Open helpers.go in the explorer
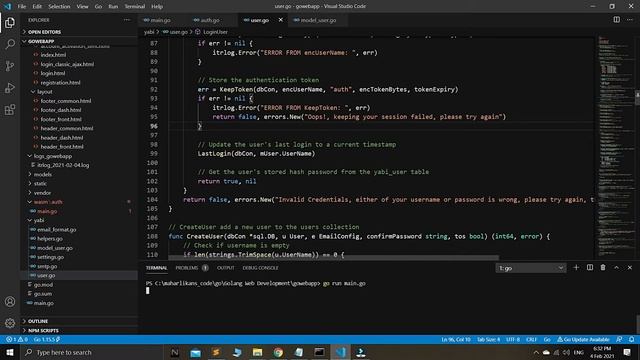 point(50,238)
